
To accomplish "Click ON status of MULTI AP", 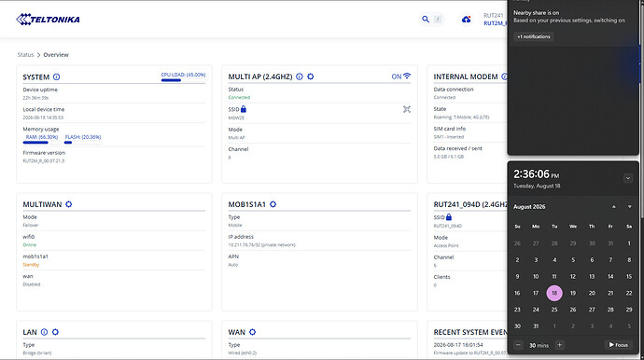I will (x=397, y=76).
